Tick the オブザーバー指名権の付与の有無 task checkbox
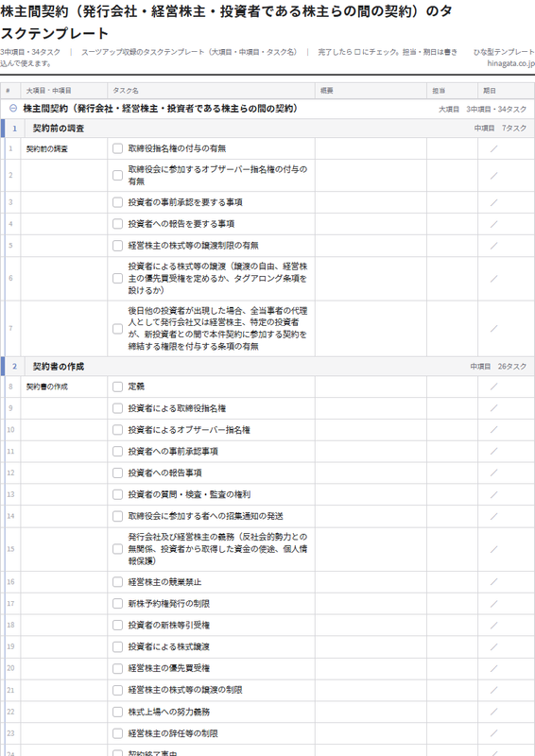535x756 pixels. point(118,175)
